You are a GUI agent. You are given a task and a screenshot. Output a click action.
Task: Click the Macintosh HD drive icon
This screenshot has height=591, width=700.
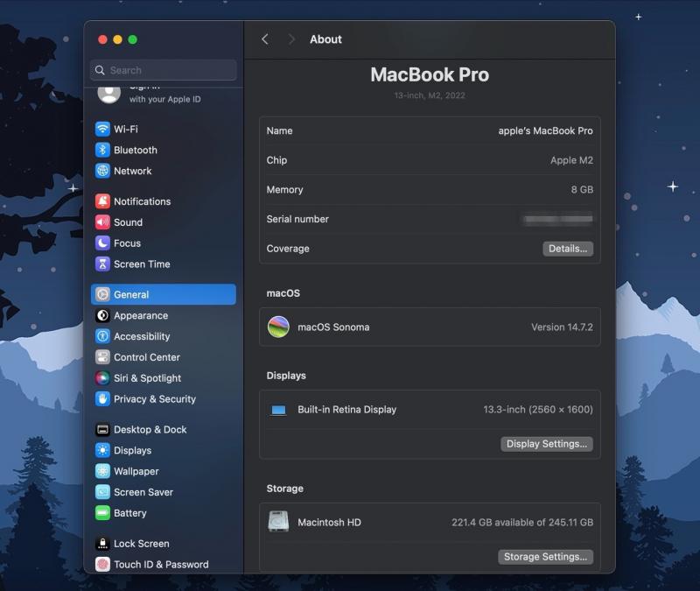click(x=278, y=522)
